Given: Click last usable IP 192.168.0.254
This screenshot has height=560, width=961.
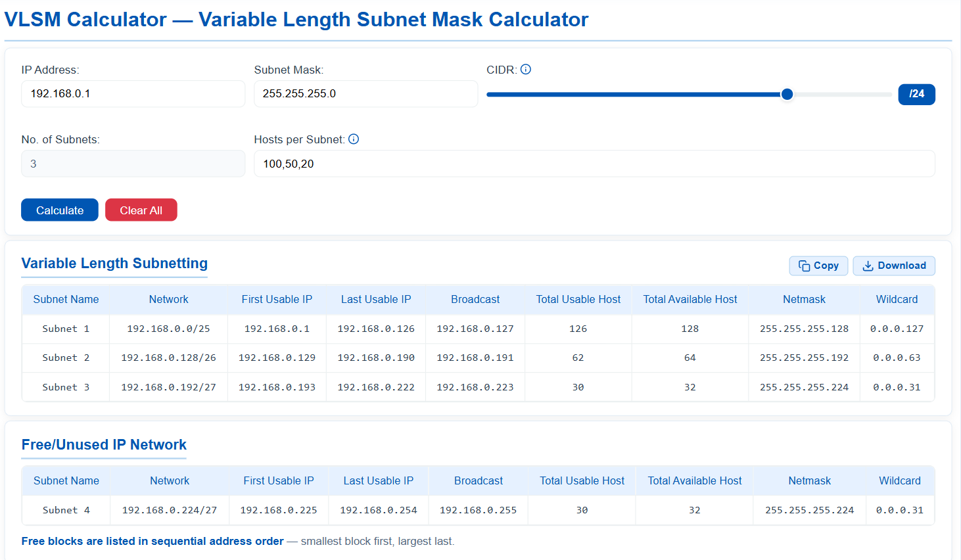Looking at the screenshot, I should (x=379, y=510).
